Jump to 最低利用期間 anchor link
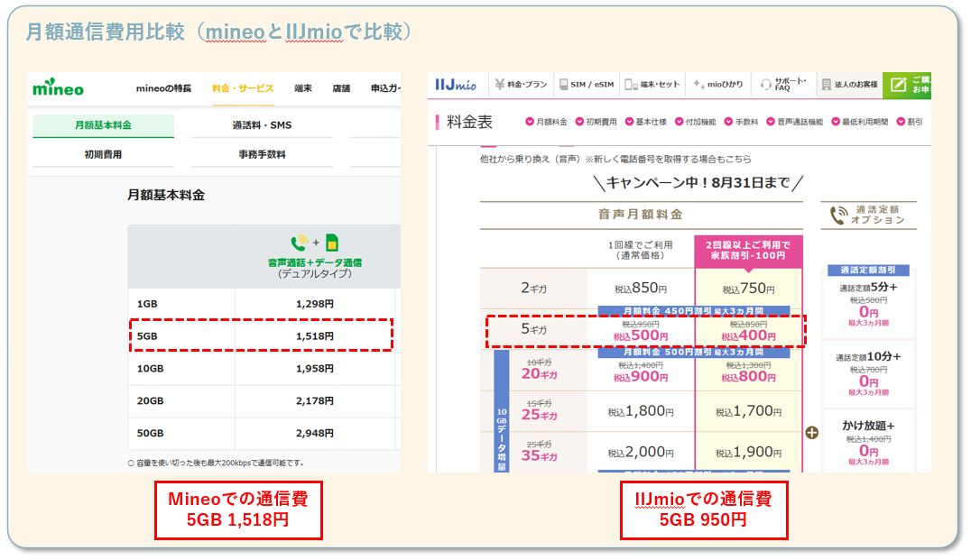This screenshot has height=560, width=971. coord(859,122)
